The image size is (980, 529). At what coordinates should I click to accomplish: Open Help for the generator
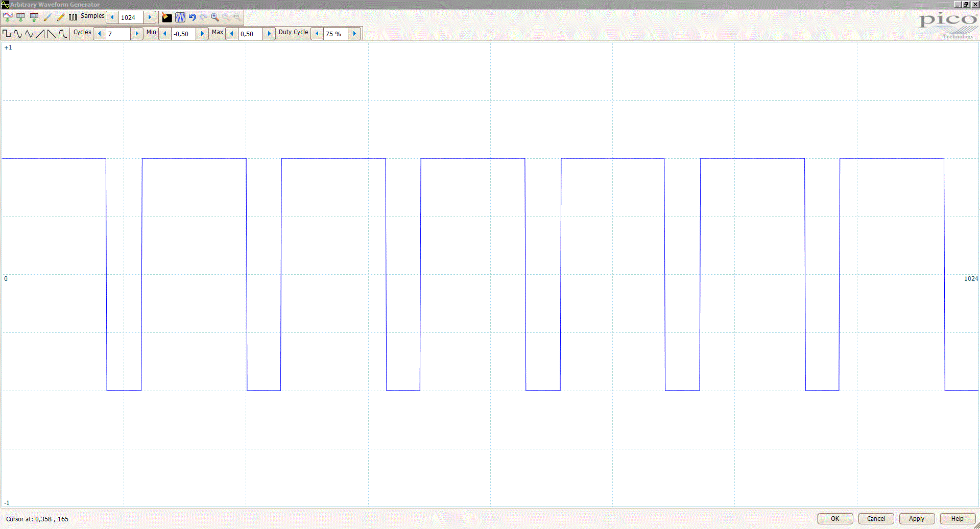958,518
